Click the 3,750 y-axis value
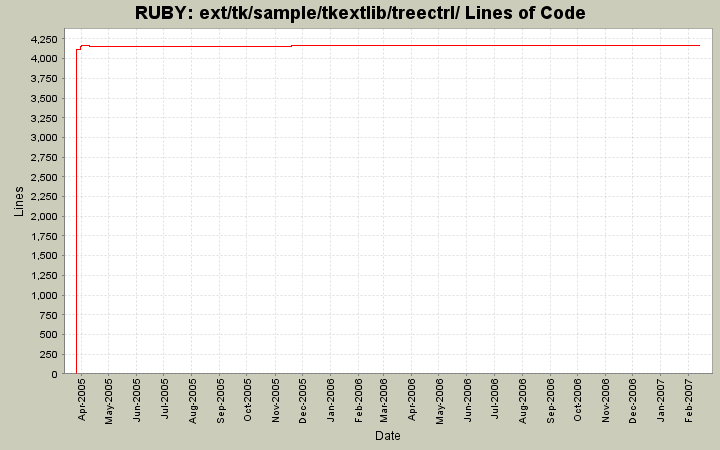The width and height of the screenshot is (720, 450). coord(44,79)
